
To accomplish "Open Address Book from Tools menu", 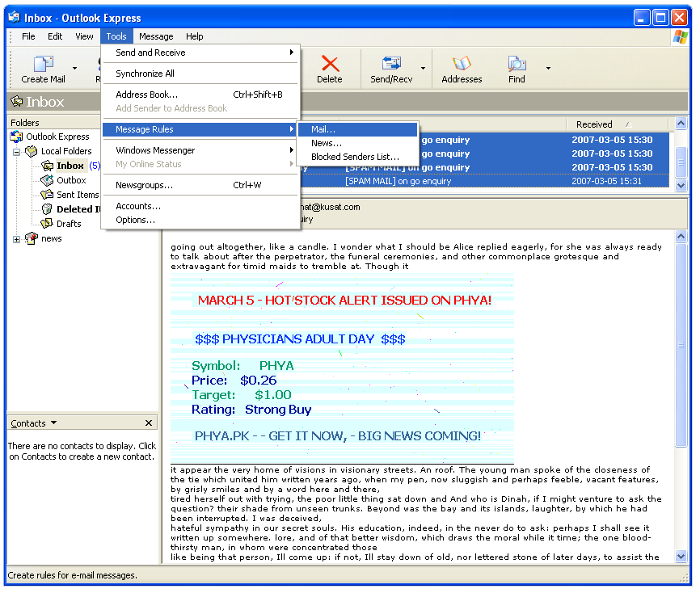I will click(x=200, y=95).
